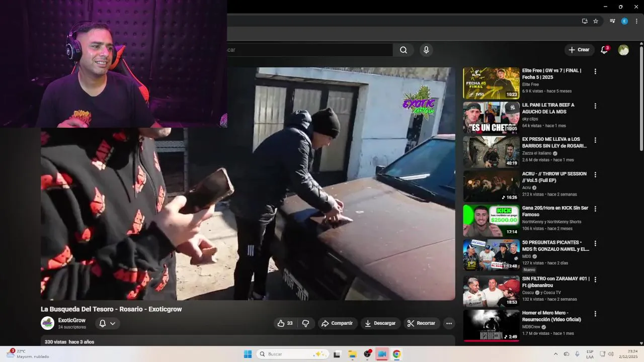The image size is (644, 362).
Task: Open Chrome three-dot menu
Action: (x=636, y=21)
